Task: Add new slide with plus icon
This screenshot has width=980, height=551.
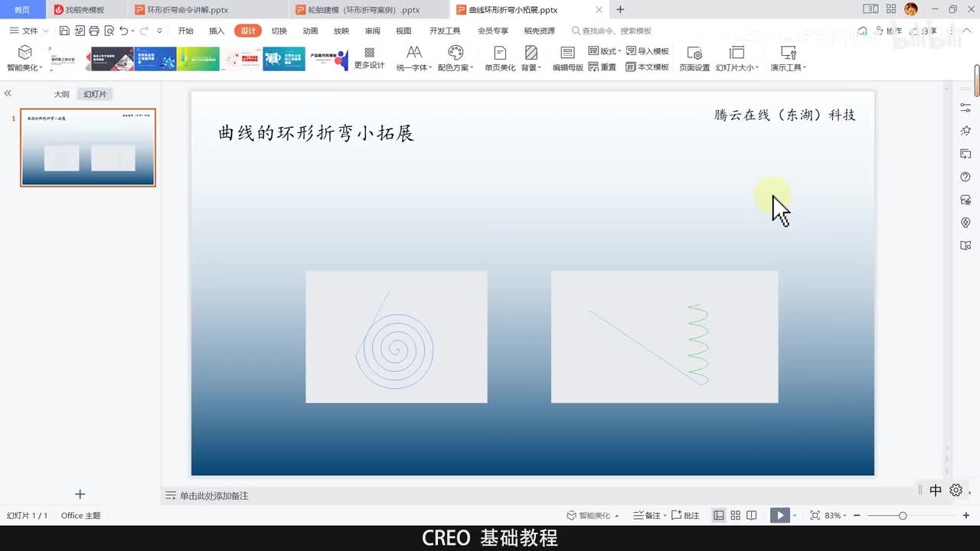Action: click(80, 494)
